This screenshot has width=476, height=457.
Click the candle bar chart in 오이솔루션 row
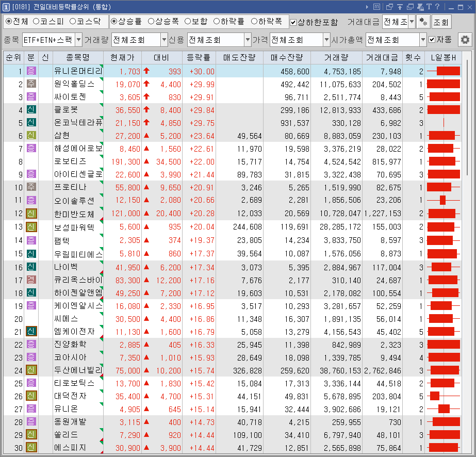pyautogui.click(x=443, y=200)
